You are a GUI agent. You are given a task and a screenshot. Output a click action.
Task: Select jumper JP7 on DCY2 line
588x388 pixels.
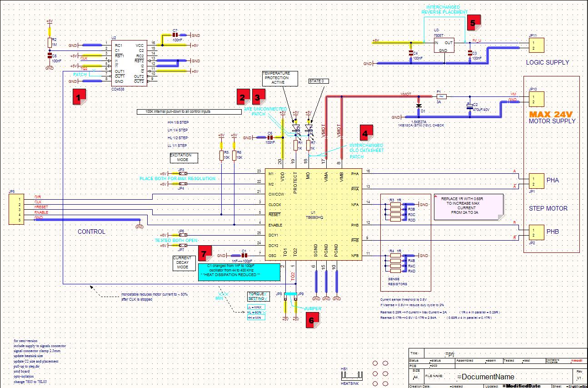coord(181,246)
